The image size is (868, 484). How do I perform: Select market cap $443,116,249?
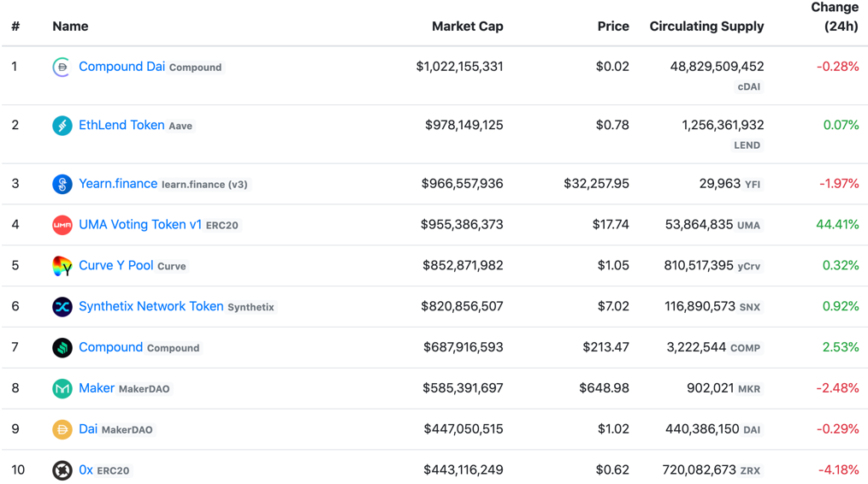click(464, 470)
